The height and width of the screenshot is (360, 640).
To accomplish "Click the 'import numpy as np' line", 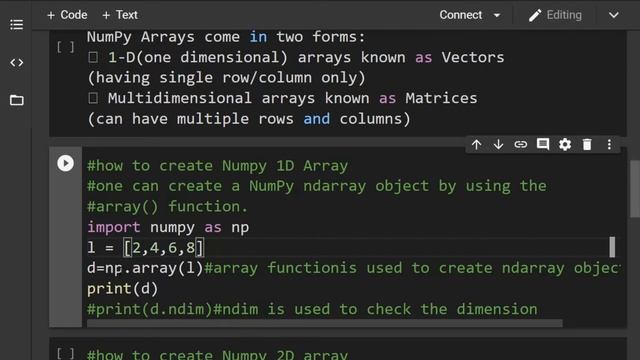I will tap(168, 227).
